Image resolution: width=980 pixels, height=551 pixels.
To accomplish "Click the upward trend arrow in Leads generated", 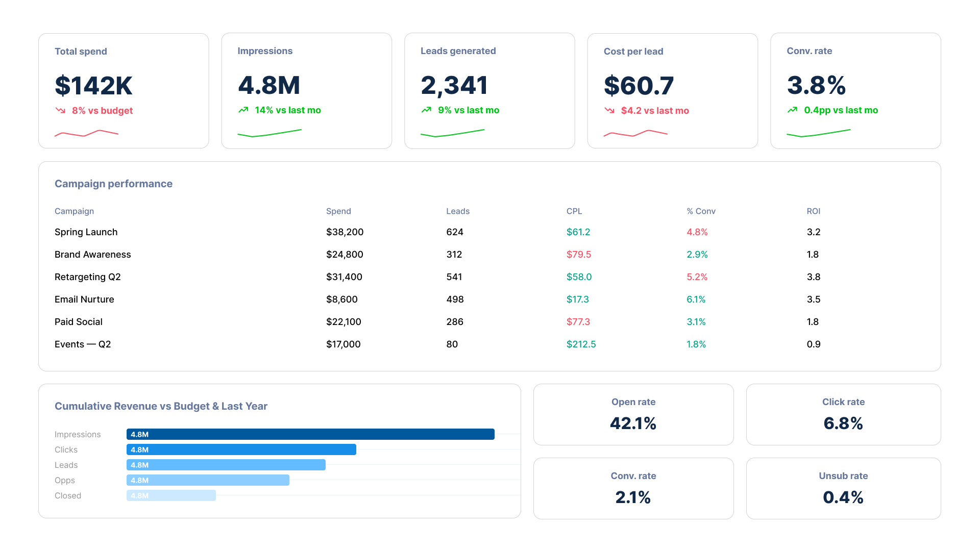I will [x=426, y=110].
